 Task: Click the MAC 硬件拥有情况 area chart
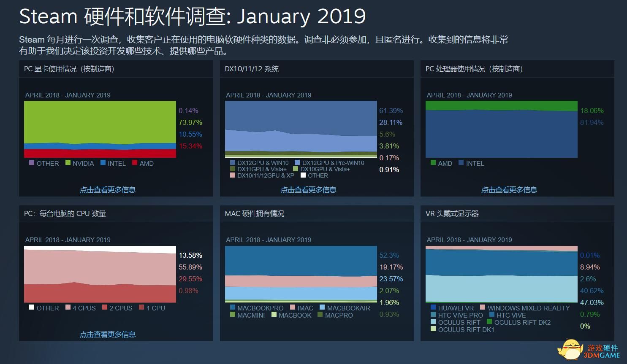tap(301, 274)
